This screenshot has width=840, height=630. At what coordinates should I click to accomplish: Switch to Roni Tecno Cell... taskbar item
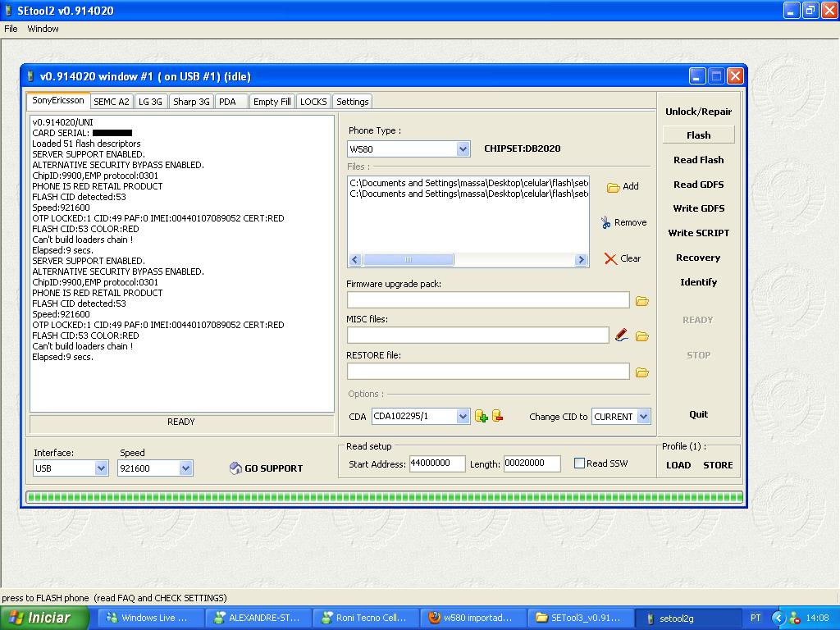click(367, 618)
